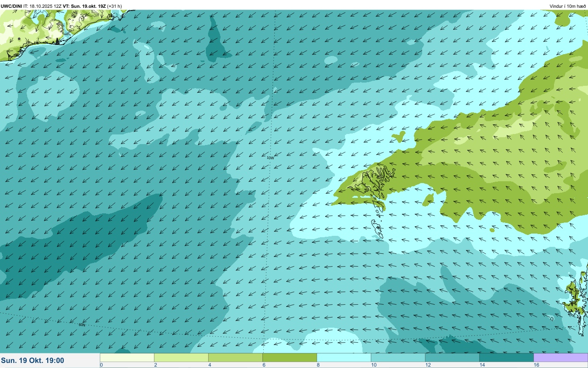The height and width of the screenshot is (368, 588).
Task: Click the legend value '16' label
Action: pos(536,365)
